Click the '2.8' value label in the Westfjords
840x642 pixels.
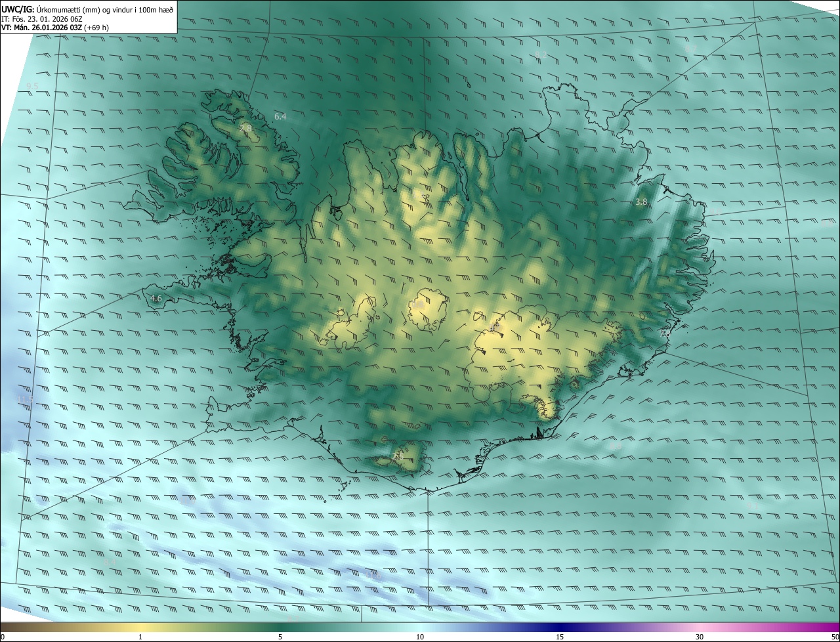pos(246,129)
